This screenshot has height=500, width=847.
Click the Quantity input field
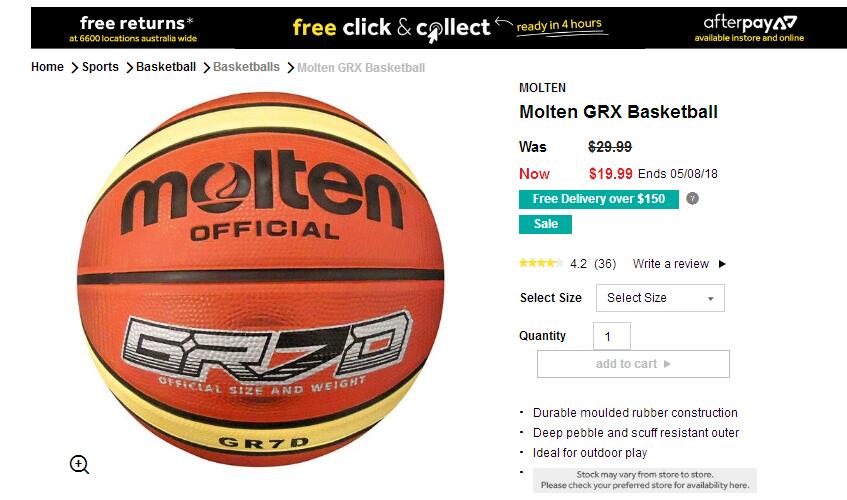click(x=611, y=336)
